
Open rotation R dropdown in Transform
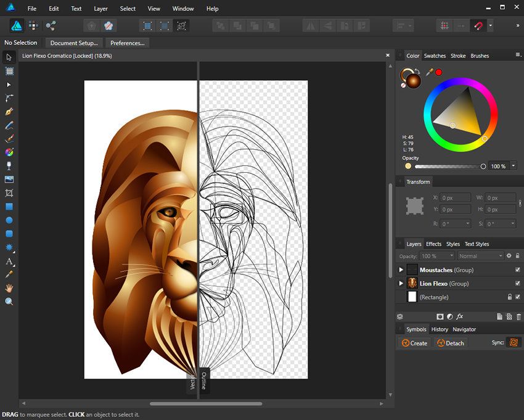coord(467,223)
